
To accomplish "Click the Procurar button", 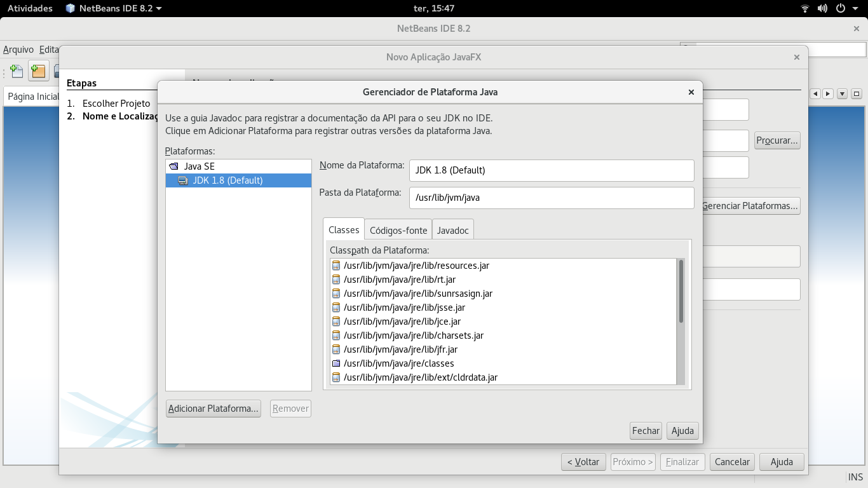I will pyautogui.click(x=777, y=140).
